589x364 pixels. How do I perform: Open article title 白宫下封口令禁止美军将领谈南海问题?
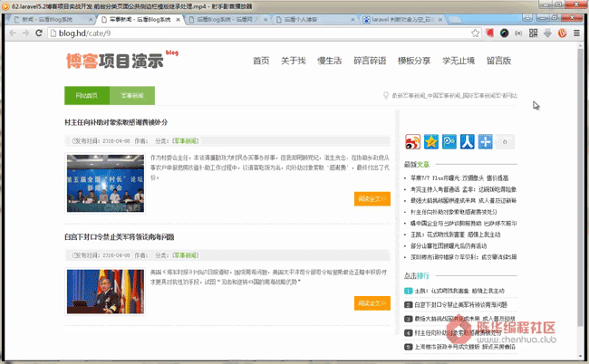point(119,237)
